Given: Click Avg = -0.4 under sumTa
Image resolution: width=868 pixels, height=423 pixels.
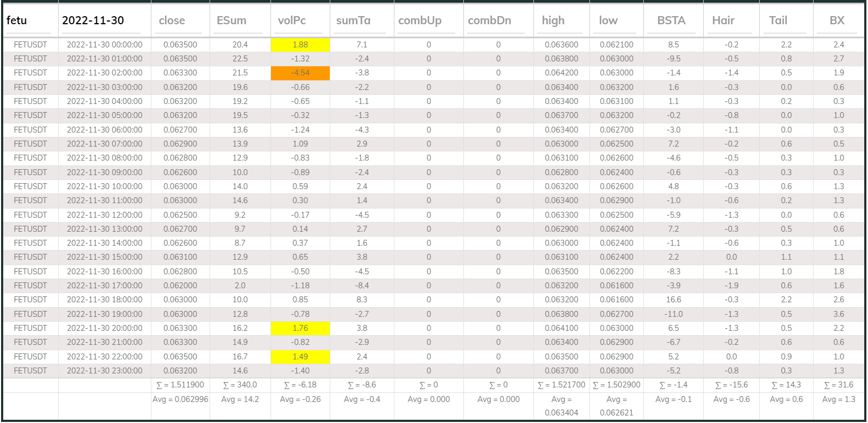Looking at the screenshot, I should click(x=362, y=399).
